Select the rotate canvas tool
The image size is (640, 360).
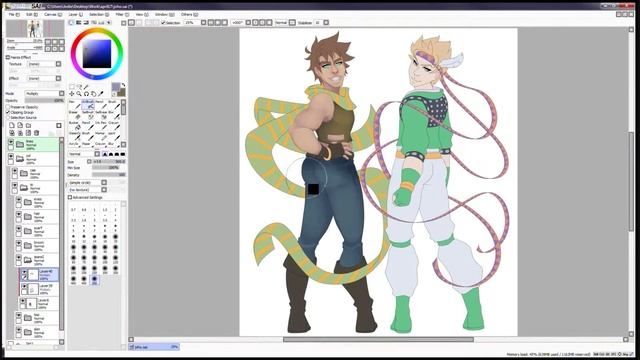tap(86, 94)
